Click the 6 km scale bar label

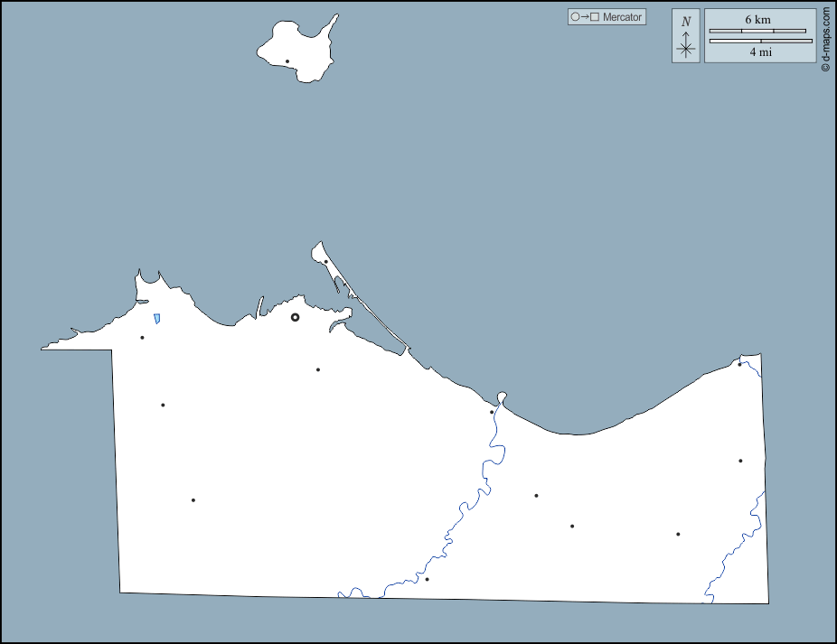[x=757, y=19]
